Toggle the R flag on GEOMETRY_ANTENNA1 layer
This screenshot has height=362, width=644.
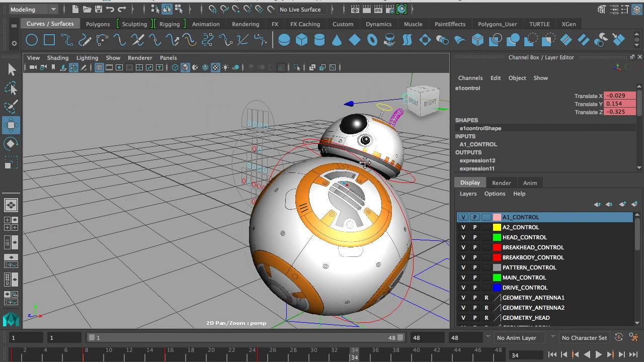coord(486,297)
